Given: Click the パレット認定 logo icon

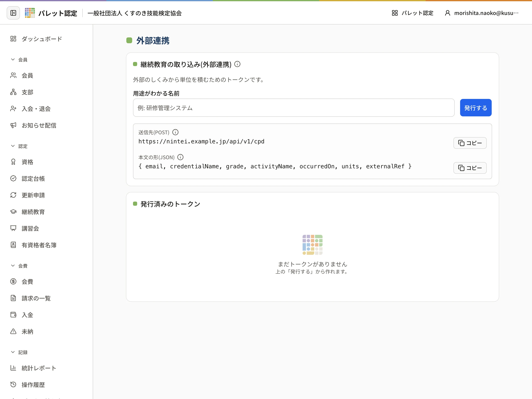Looking at the screenshot, I should point(30,13).
